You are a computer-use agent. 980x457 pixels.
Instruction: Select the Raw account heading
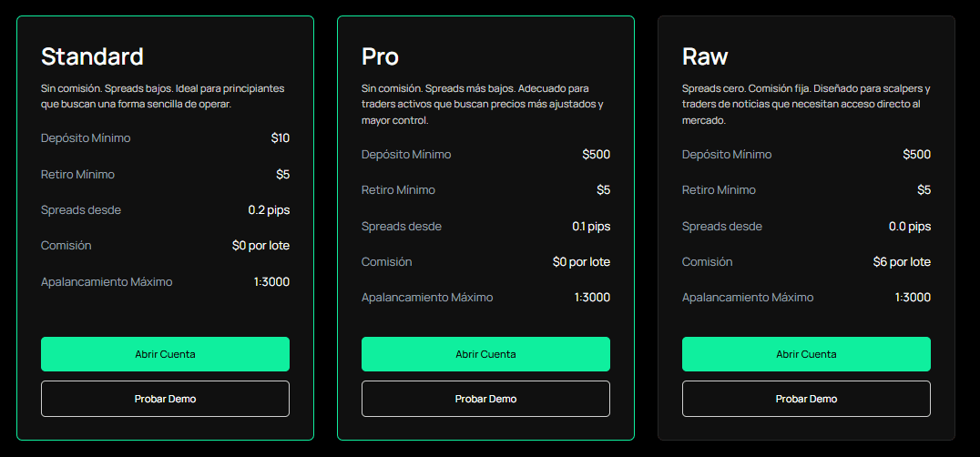pyautogui.click(x=704, y=56)
